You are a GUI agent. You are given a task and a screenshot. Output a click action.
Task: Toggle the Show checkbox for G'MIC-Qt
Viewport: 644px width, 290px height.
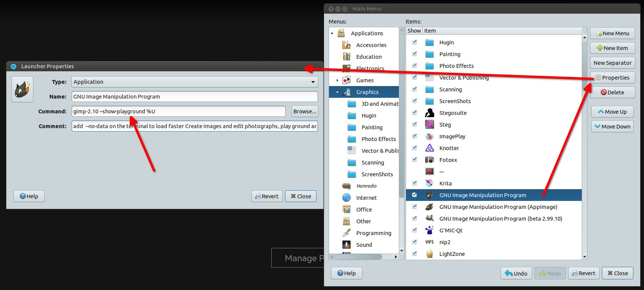[414, 230]
